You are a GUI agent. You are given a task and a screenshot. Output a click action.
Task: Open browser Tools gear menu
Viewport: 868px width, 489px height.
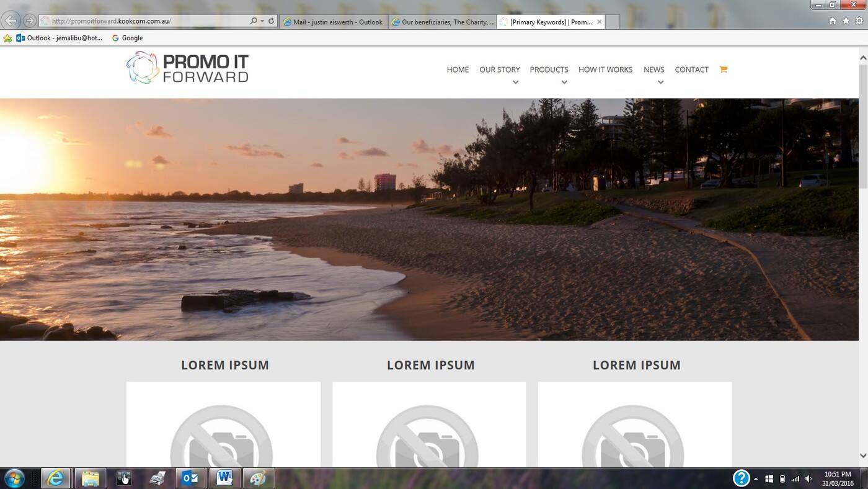[x=859, y=21]
